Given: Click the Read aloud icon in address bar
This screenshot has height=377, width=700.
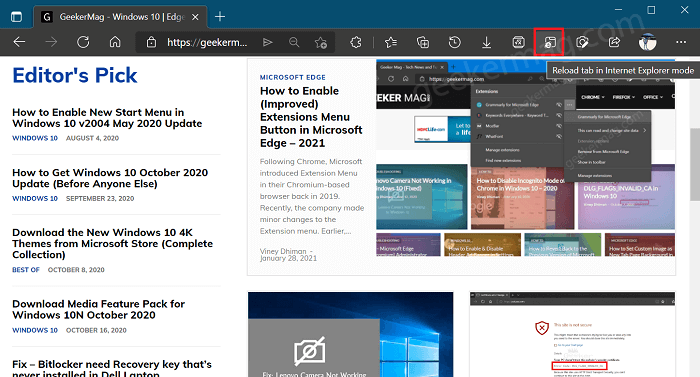Looking at the screenshot, I should point(267,42).
